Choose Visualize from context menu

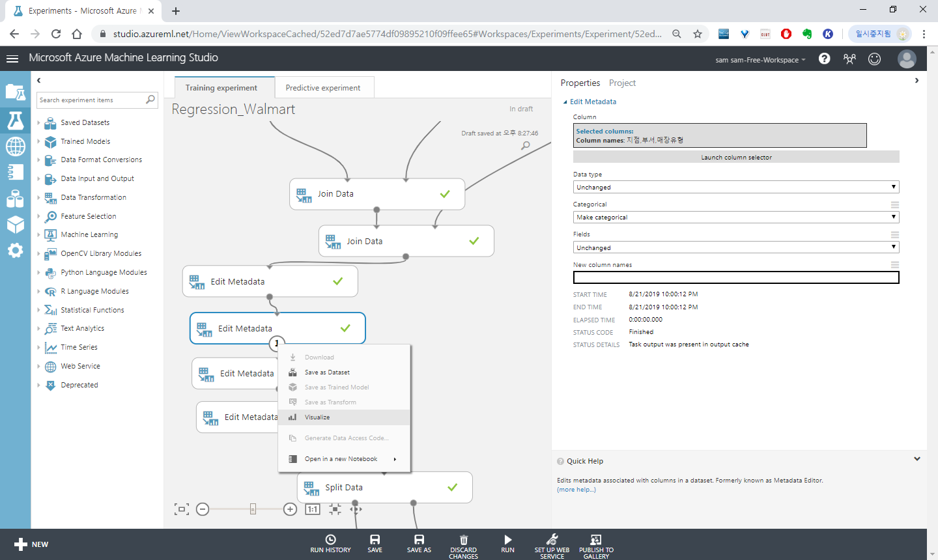[345, 417]
